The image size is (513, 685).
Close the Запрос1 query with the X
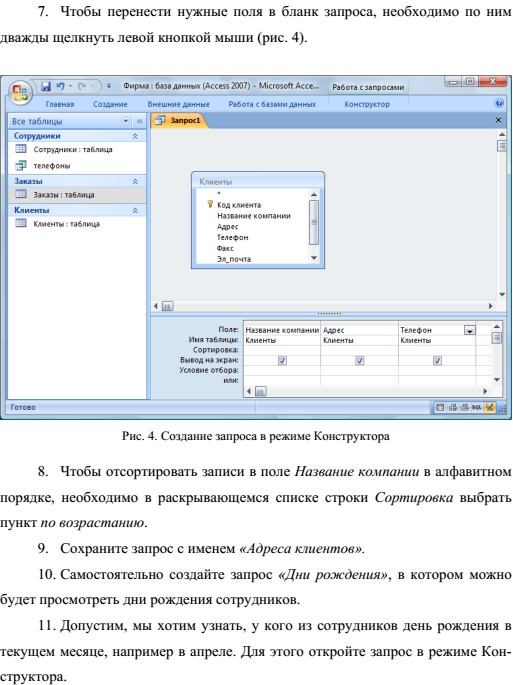tap(498, 120)
